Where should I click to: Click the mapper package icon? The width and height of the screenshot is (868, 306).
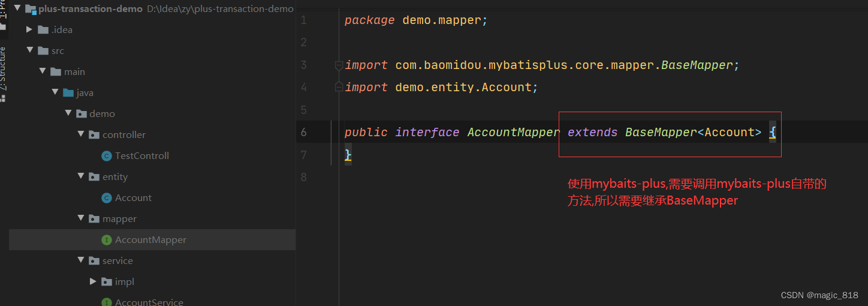pyautogui.click(x=94, y=218)
